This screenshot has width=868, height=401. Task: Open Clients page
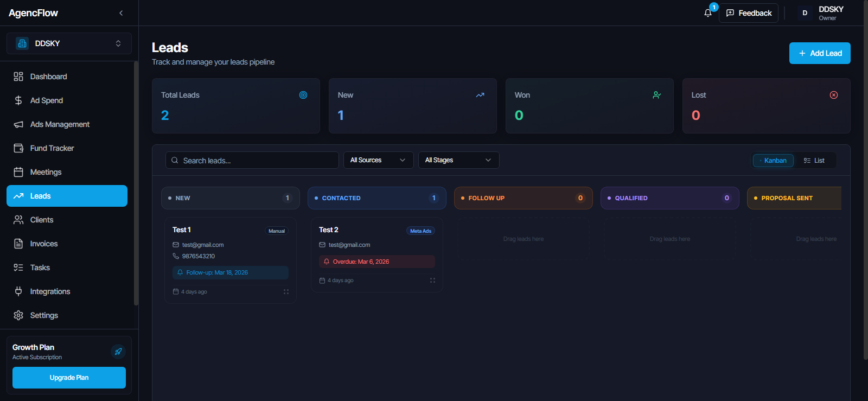[x=67, y=220]
